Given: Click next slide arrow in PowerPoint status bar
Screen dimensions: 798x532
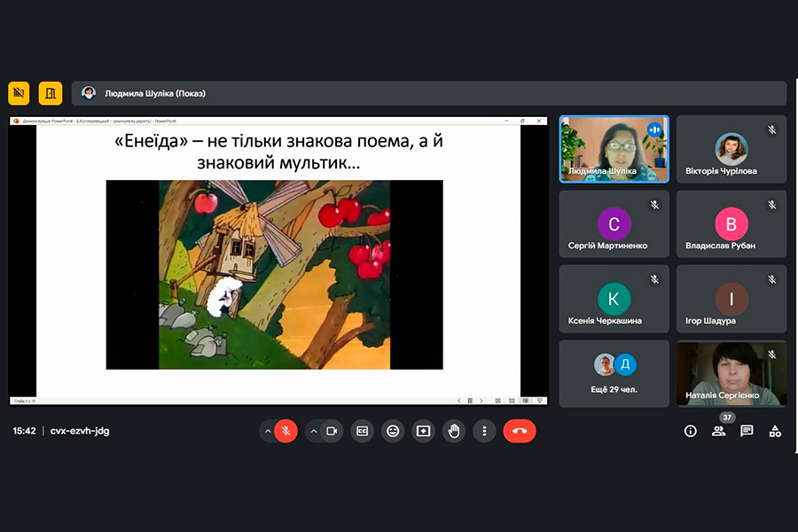Looking at the screenshot, I should pyautogui.click(x=481, y=401).
